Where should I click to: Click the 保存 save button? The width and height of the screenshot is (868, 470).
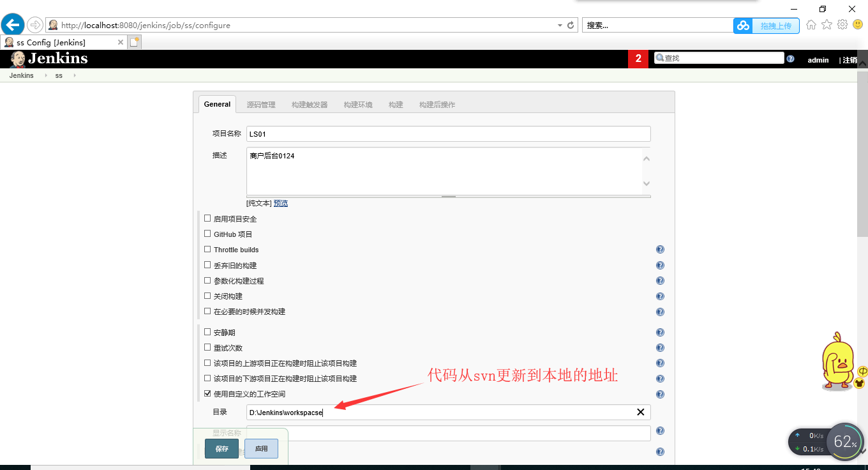(221, 449)
